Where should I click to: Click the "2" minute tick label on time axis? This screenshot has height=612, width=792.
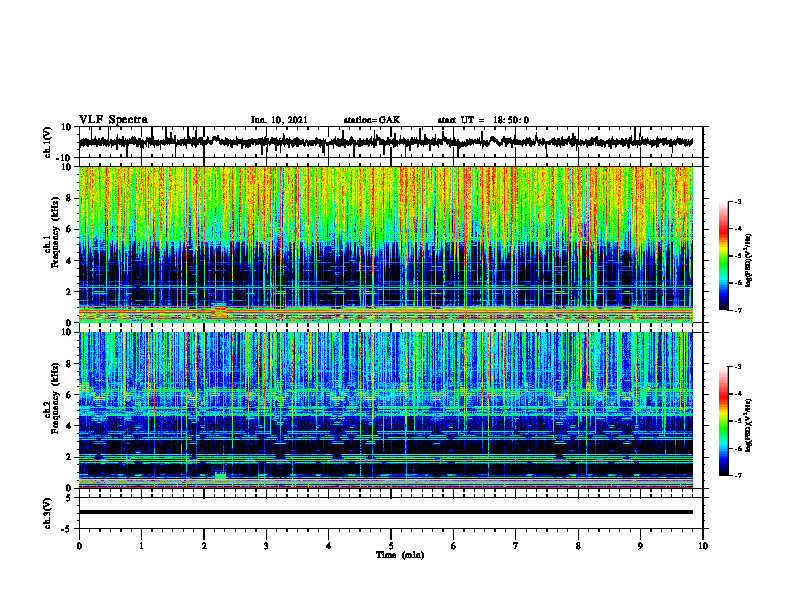tap(204, 546)
